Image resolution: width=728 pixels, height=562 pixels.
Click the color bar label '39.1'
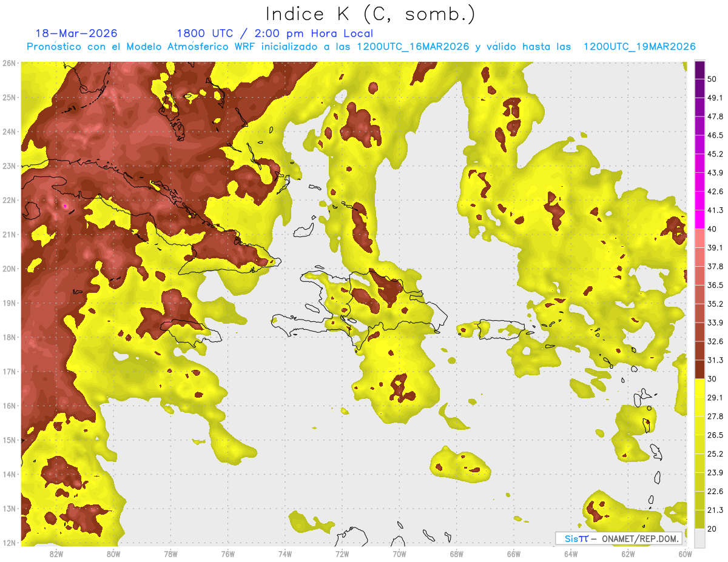coord(715,248)
